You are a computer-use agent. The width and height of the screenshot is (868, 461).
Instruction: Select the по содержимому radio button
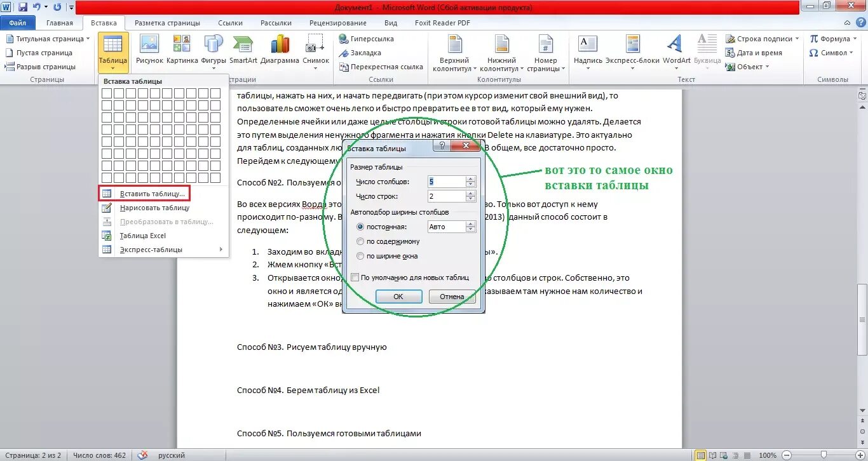[x=361, y=241]
